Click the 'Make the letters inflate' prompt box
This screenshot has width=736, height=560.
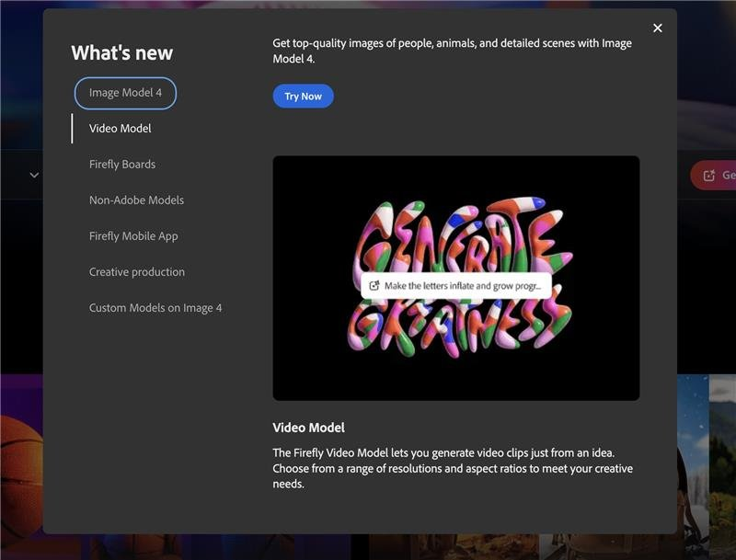(455, 286)
